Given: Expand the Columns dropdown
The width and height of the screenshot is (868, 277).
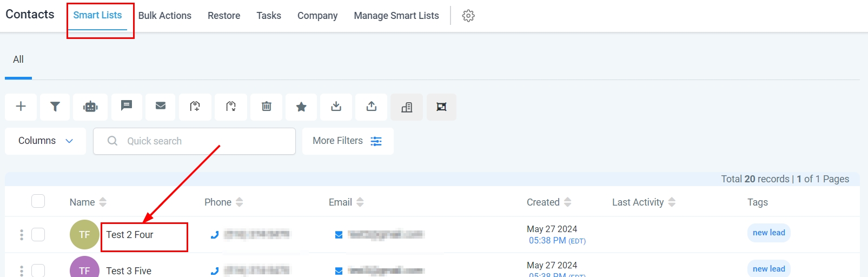Looking at the screenshot, I should 45,141.
